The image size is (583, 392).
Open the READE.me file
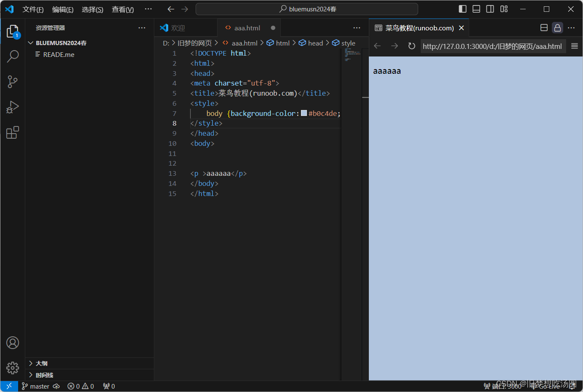tap(59, 54)
